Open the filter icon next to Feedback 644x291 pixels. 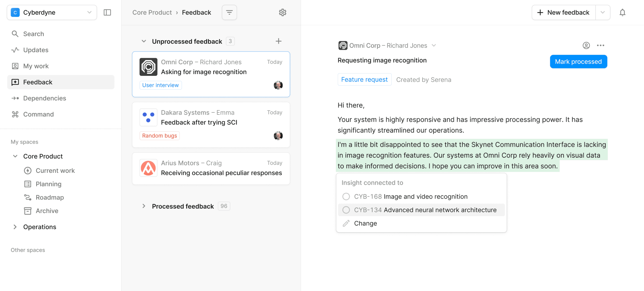229,12
